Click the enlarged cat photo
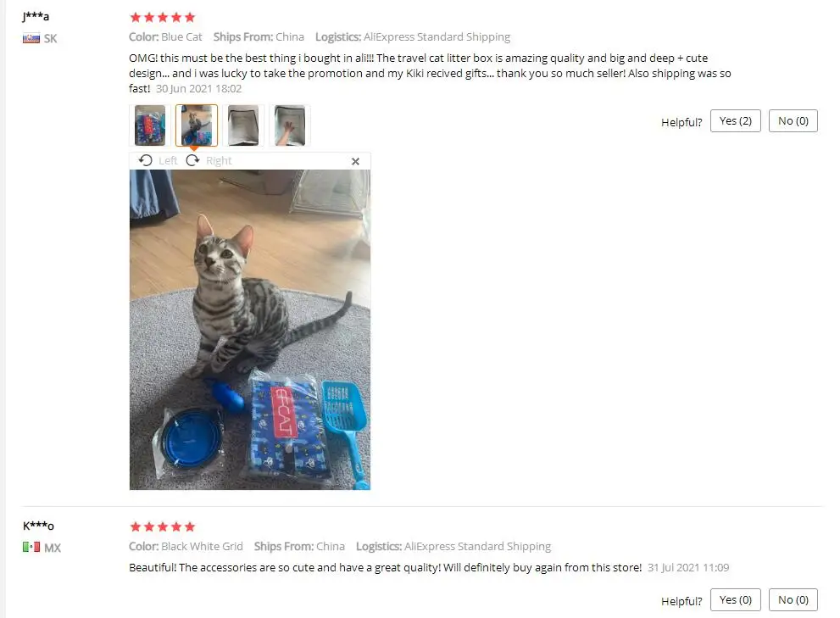Screen dimensions: 840x618 click(250, 330)
